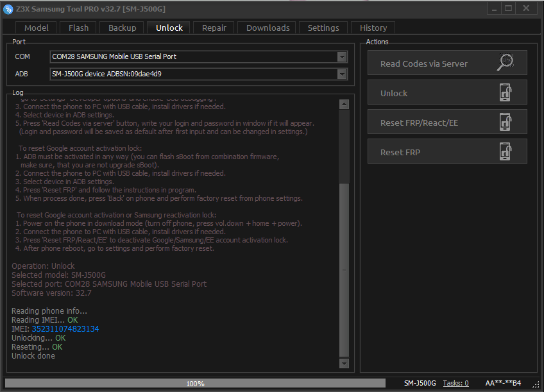View the History tab

click(373, 28)
